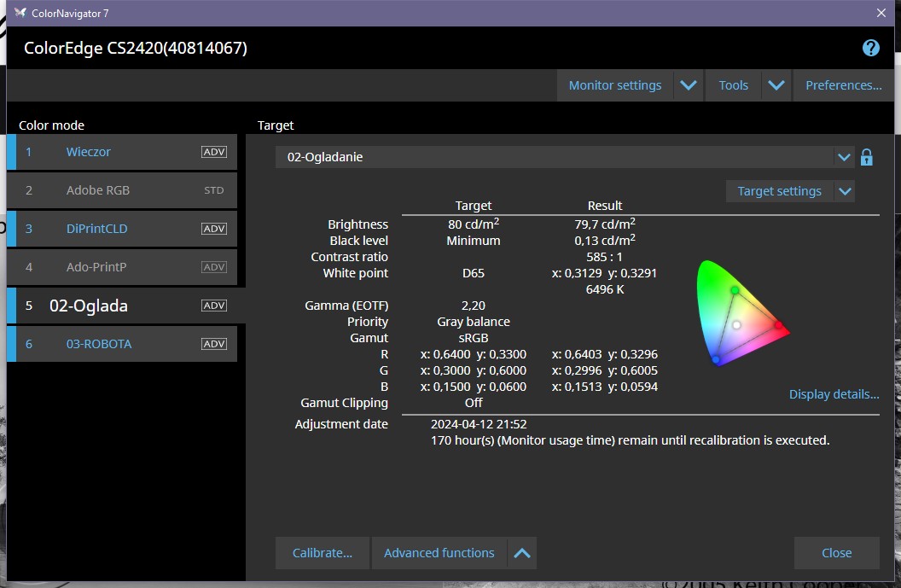Click the ADV badge on Wieczor mode
The height and width of the screenshot is (588, 901).
(x=213, y=152)
